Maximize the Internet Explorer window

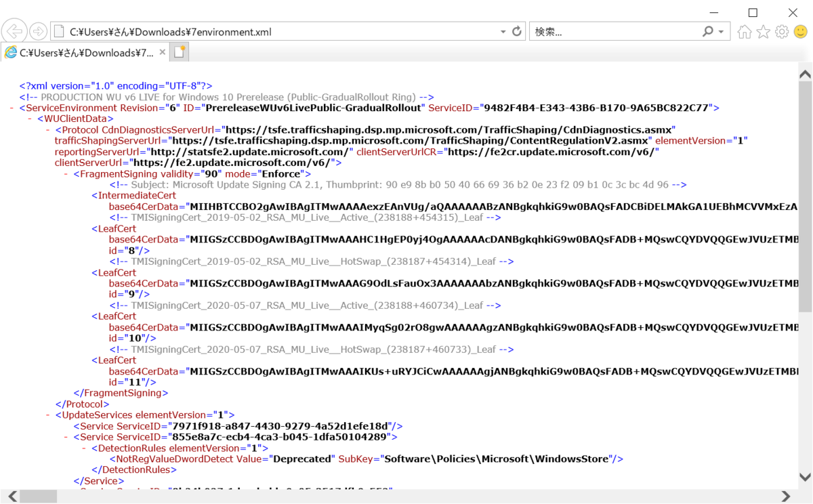click(753, 12)
